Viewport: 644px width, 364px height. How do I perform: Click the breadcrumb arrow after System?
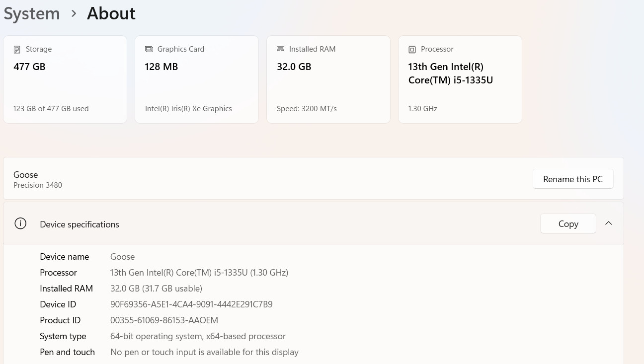(x=74, y=13)
